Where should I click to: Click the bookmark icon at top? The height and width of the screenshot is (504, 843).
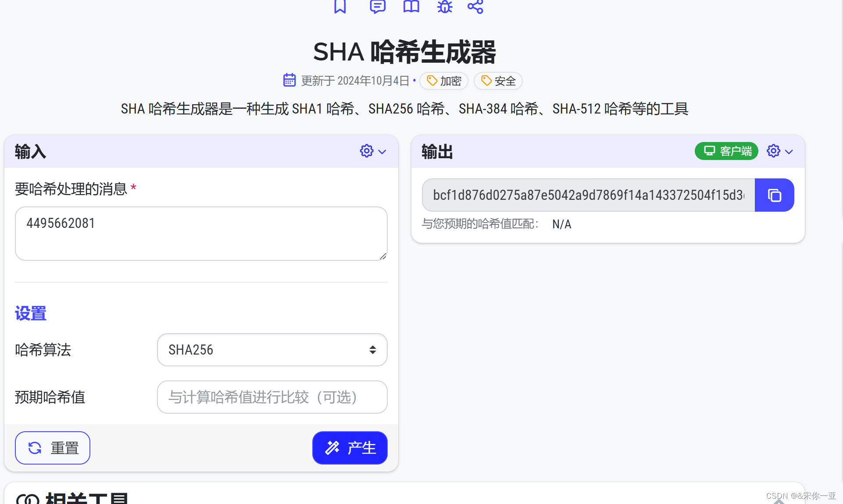pyautogui.click(x=340, y=6)
